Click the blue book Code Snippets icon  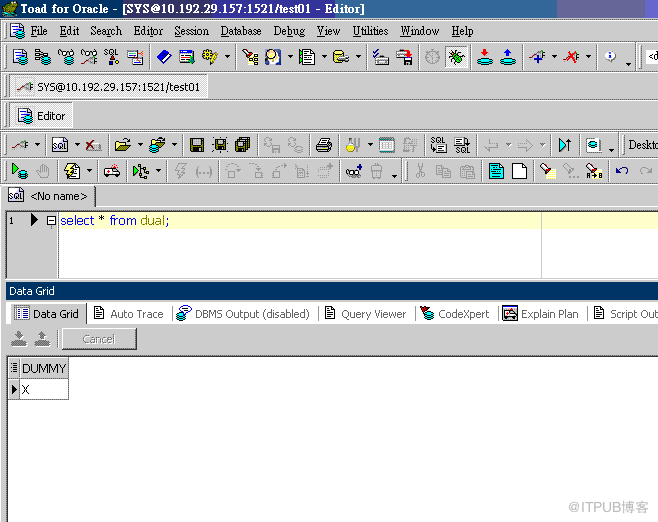click(x=164, y=57)
